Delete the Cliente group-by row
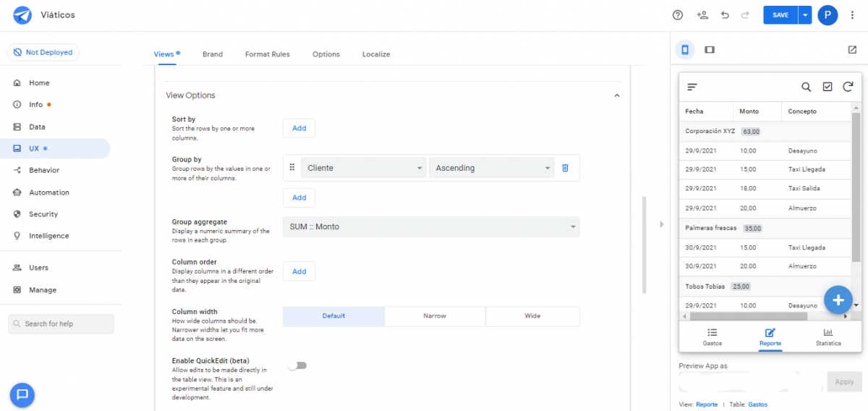The image size is (868, 411). coord(566,168)
